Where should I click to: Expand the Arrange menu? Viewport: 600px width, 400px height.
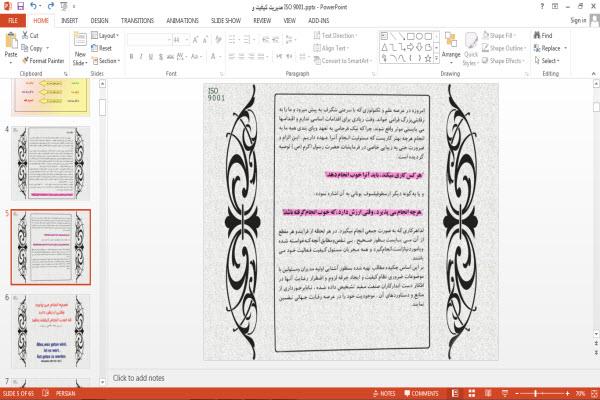tap(451, 49)
